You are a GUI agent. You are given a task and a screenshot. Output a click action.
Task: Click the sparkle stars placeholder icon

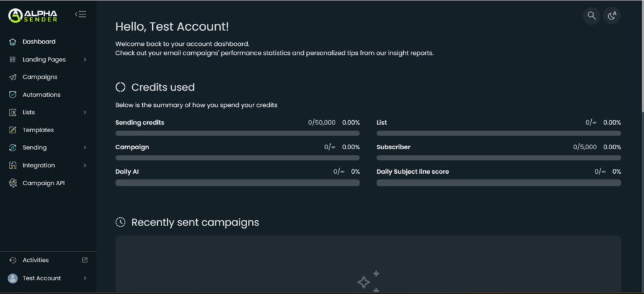(369, 281)
